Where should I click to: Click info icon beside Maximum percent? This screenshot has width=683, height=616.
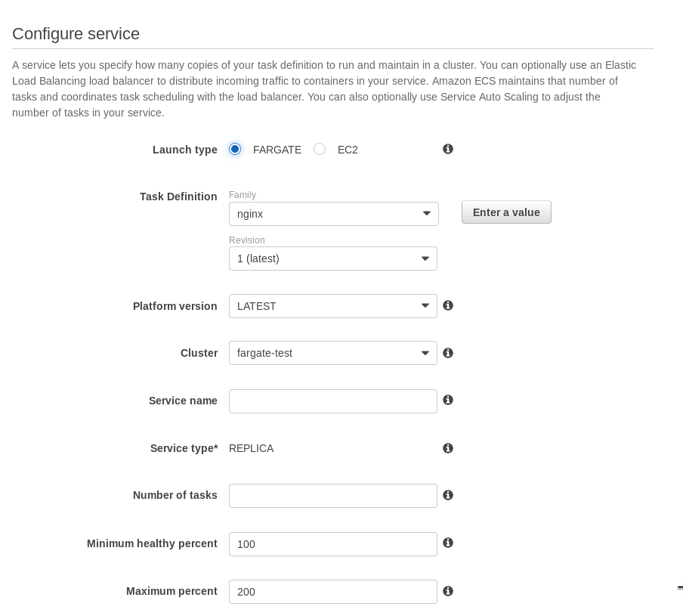coord(448,591)
